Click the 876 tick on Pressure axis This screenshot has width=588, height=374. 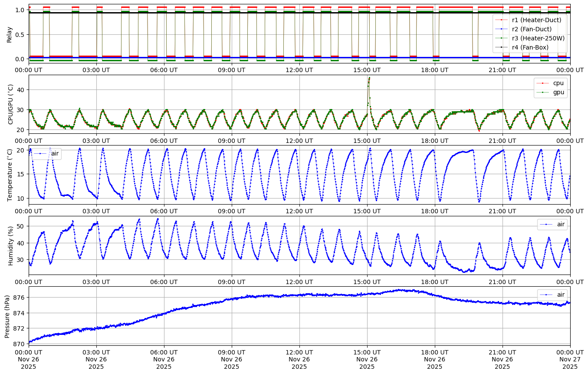pos(20,298)
